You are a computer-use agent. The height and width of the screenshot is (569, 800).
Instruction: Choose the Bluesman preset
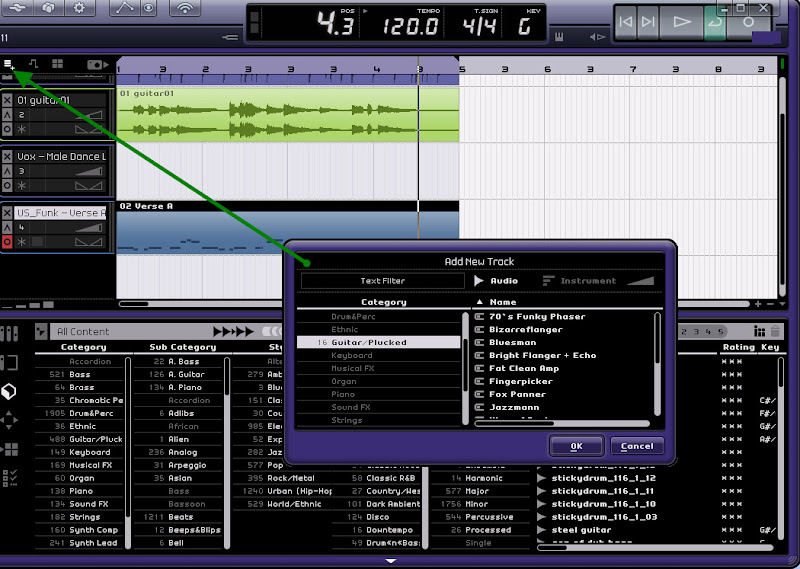point(512,342)
